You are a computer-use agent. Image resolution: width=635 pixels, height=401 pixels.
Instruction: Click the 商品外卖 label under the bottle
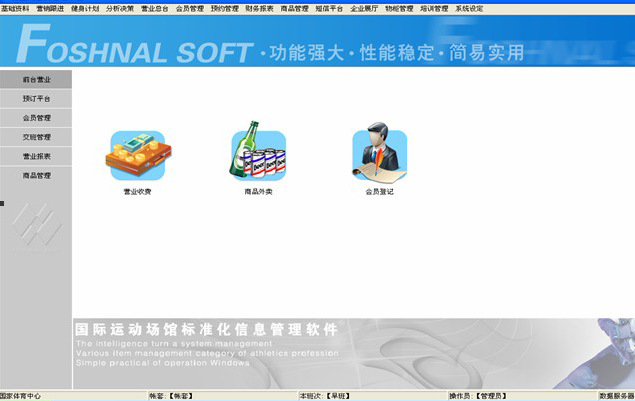click(x=258, y=191)
